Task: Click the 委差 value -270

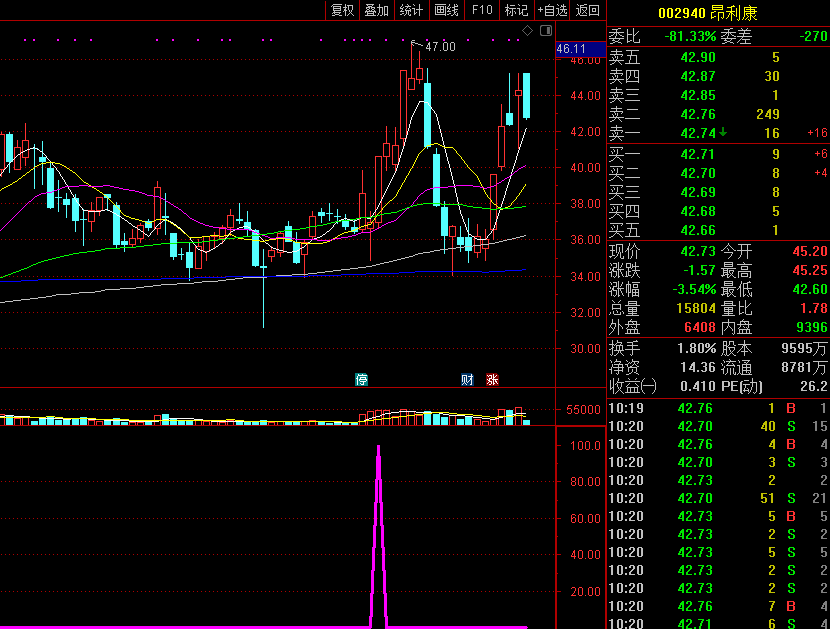Action: pyautogui.click(x=813, y=36)
